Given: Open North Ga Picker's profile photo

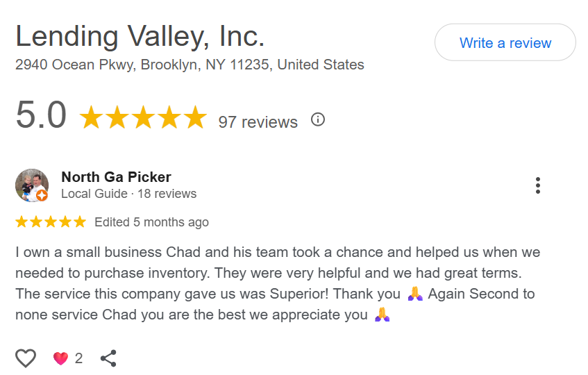Looking at the screenshot, I should tap(31, 185).
